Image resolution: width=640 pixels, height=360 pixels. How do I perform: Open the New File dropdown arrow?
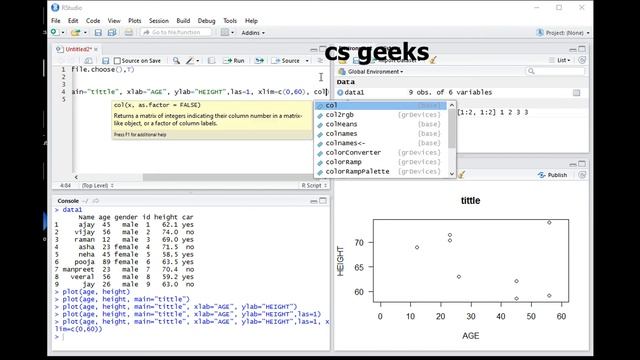point(63,33)
